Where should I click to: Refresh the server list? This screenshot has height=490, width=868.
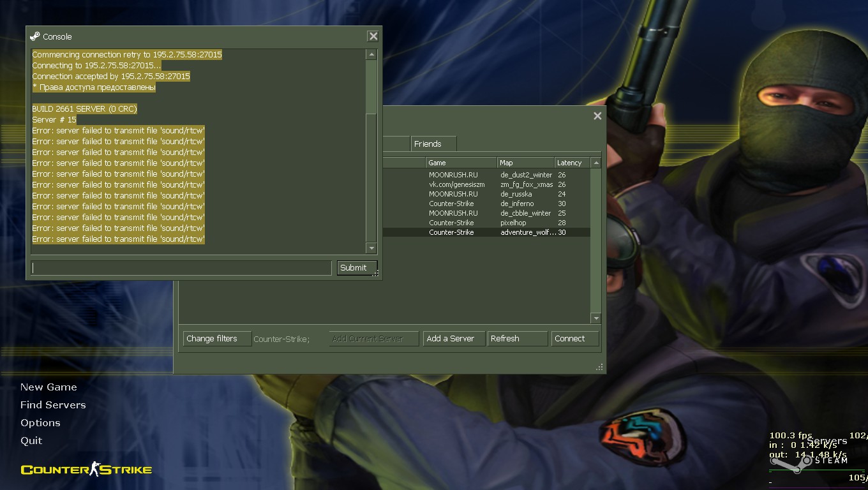point(518,339)
